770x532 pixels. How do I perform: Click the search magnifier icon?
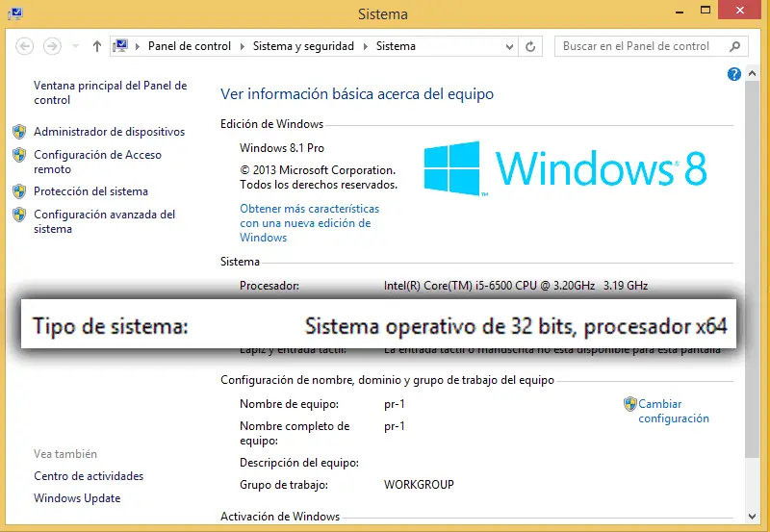734,46
